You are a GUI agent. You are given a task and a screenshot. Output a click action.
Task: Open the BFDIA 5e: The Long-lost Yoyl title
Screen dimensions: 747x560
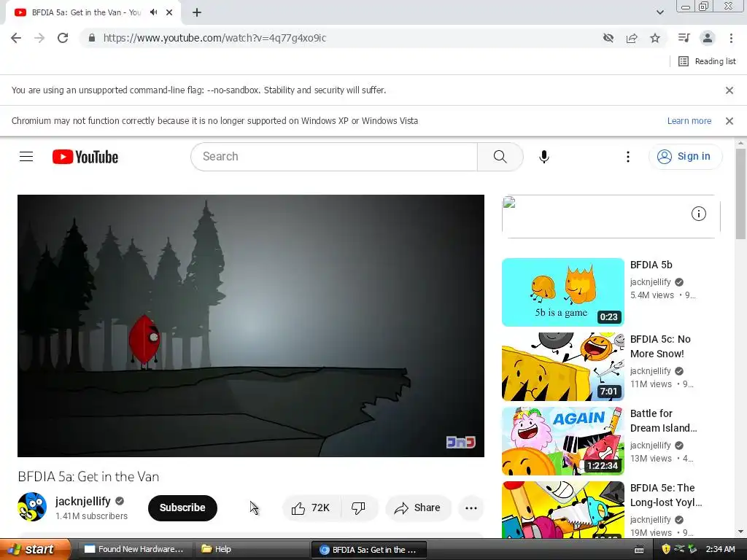(x=665, y=495)
